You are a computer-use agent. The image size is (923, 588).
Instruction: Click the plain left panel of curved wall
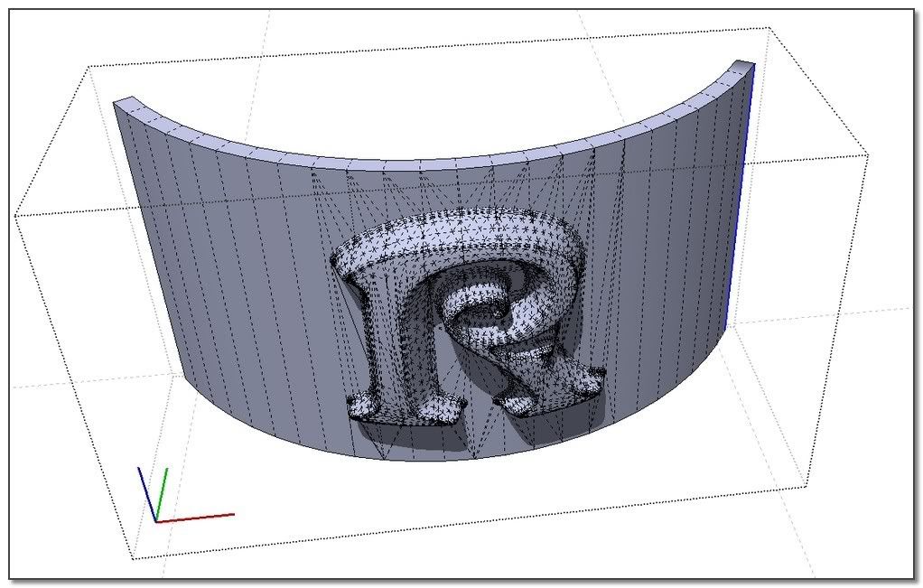[226, 271]
